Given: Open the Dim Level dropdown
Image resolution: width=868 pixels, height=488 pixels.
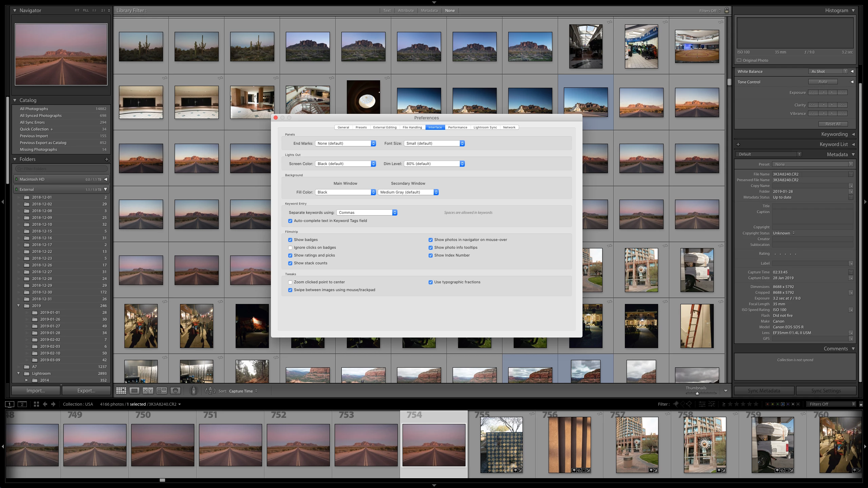Looking at the screenshot, I should 434,164.
